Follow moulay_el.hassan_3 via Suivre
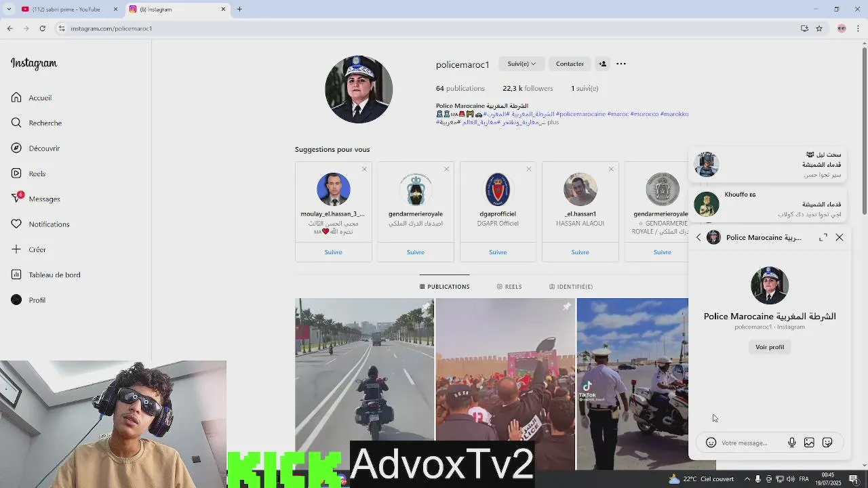868x488 pixels. pos(333,252)
